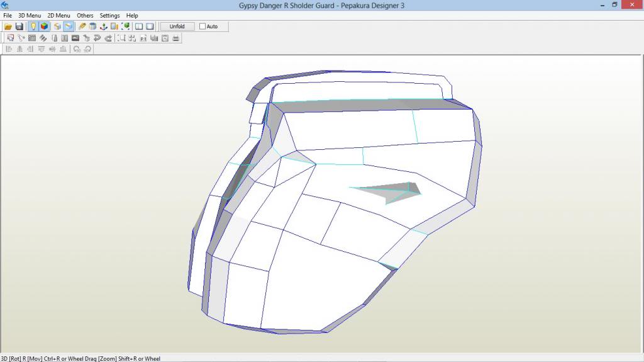
Task: Open the 3D Menu
Action: (x=29, y=15)
